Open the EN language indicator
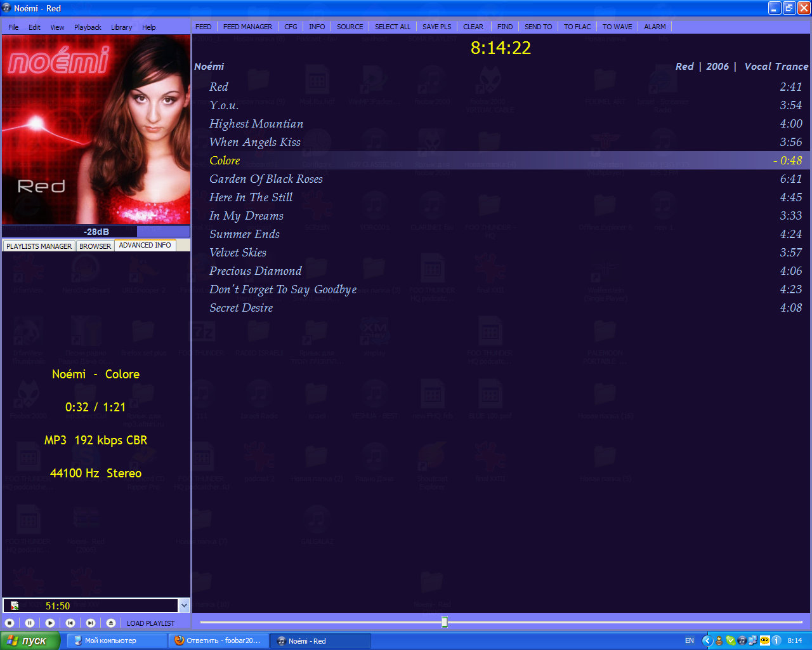Viewport: 812px width, 650px height. pos(690,640)
